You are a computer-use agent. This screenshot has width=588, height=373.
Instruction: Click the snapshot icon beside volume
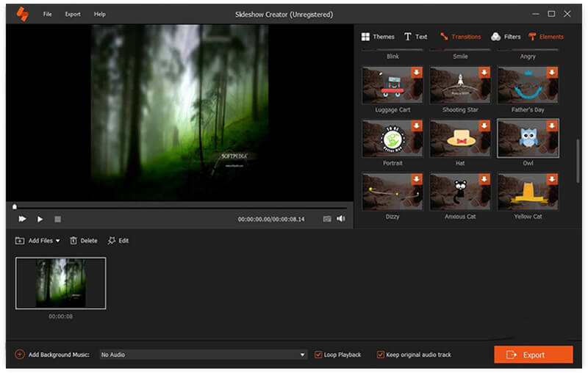coord(326,219)
